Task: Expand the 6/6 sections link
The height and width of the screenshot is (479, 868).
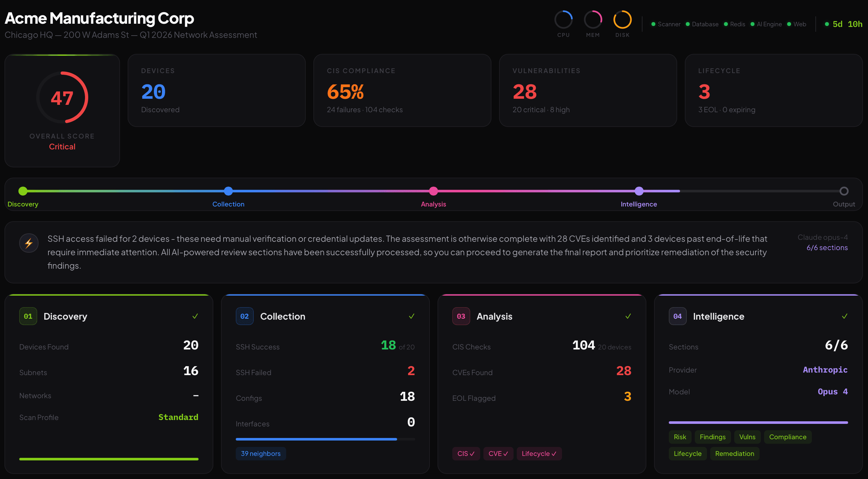Action: point(827,247)
